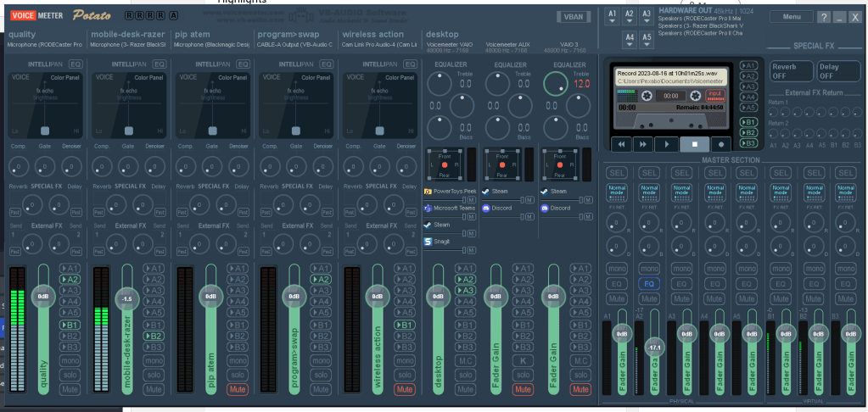Click the PowerToys.Peek app icon in desktop strip
The width and height of the screenshot is (868, 412).
click(x=428, y=192)
